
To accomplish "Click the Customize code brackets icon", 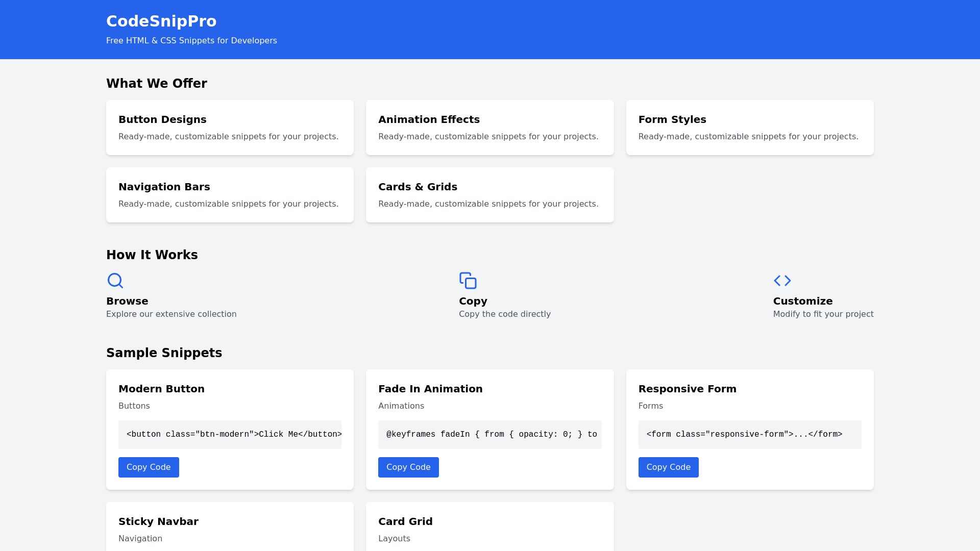I will point(782,281).
